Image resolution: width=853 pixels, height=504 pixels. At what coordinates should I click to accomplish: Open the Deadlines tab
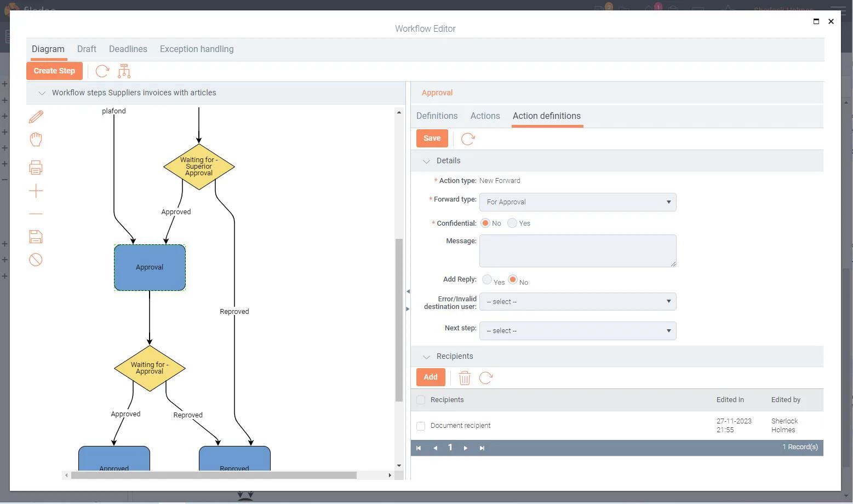coord(128,49)
